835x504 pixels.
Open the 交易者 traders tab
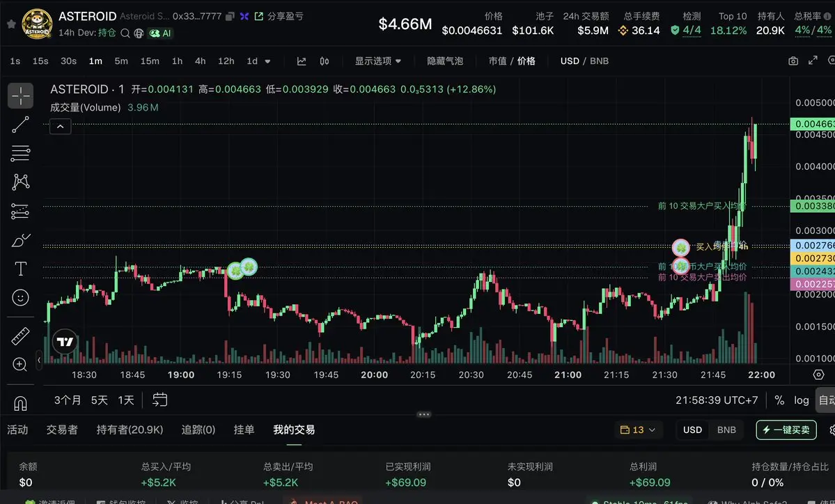(x=62, y=430)
